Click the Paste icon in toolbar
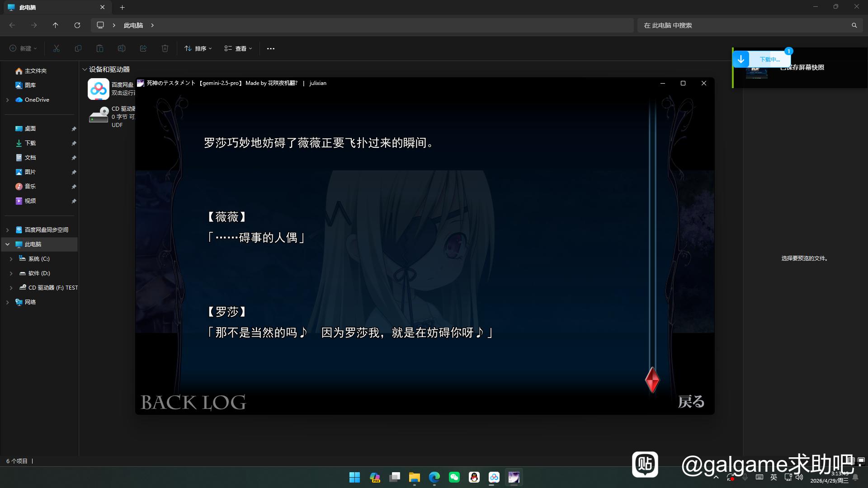The image size is (868, 488). (x=100, y=48)
